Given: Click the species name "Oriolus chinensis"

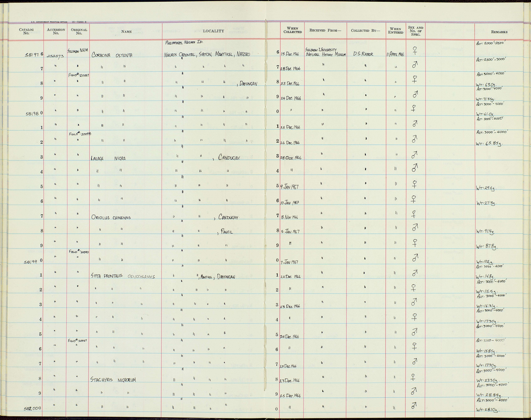Looking at the screenshot, I should [x=111, y=217].
